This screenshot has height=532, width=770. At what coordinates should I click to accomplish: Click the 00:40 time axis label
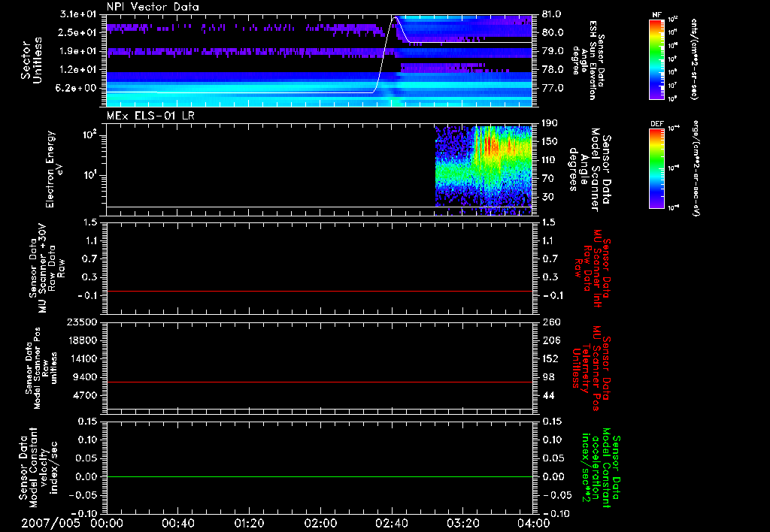177,524
